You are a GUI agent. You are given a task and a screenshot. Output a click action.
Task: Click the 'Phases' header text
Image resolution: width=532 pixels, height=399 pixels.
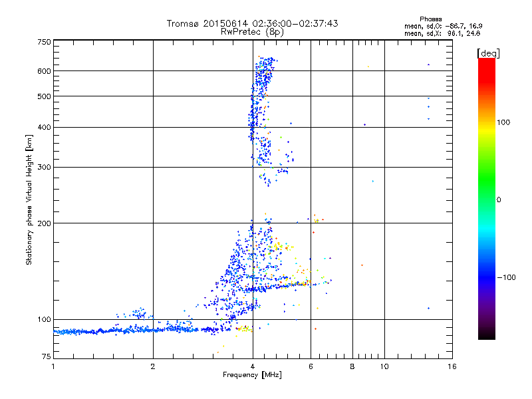tap(430, 19)
